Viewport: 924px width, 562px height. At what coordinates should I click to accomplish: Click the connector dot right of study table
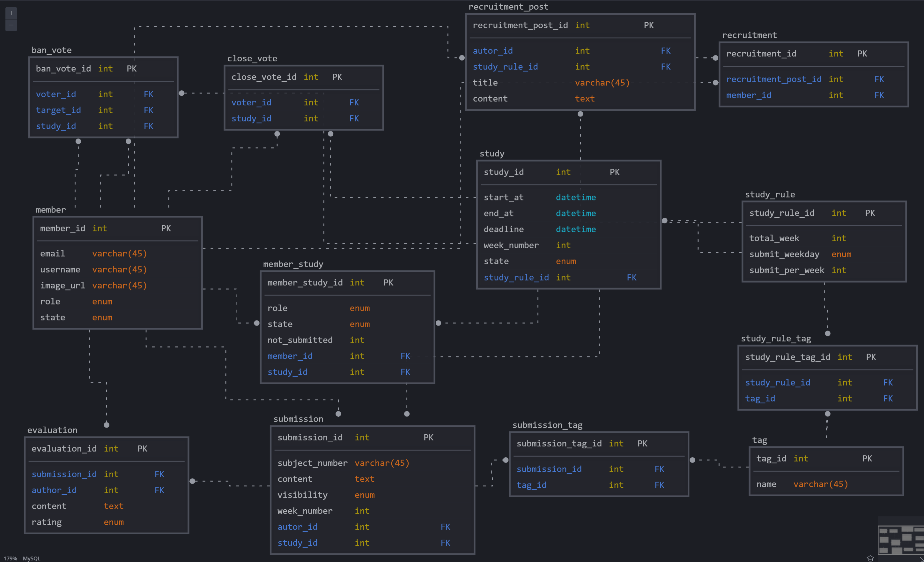(664, 221)
